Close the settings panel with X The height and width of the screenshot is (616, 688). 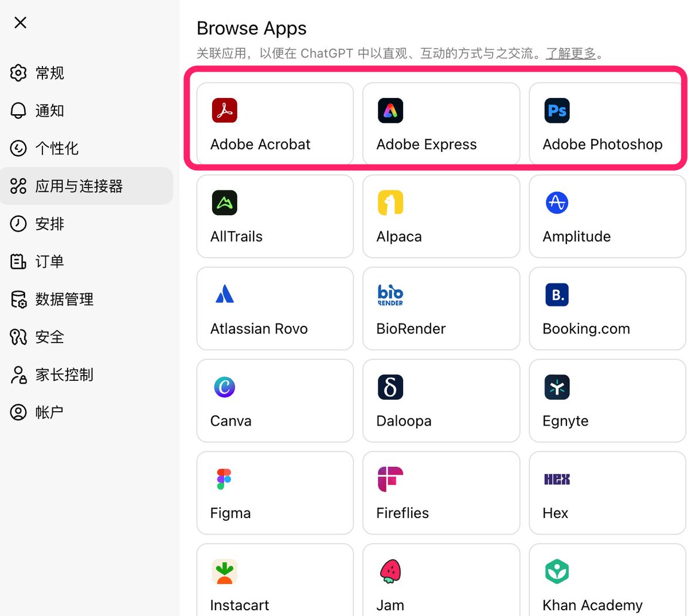pos(21,22)
